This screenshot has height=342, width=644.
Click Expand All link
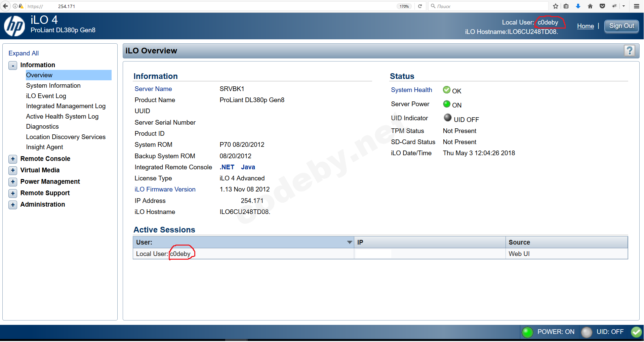(x=24, y=53)
